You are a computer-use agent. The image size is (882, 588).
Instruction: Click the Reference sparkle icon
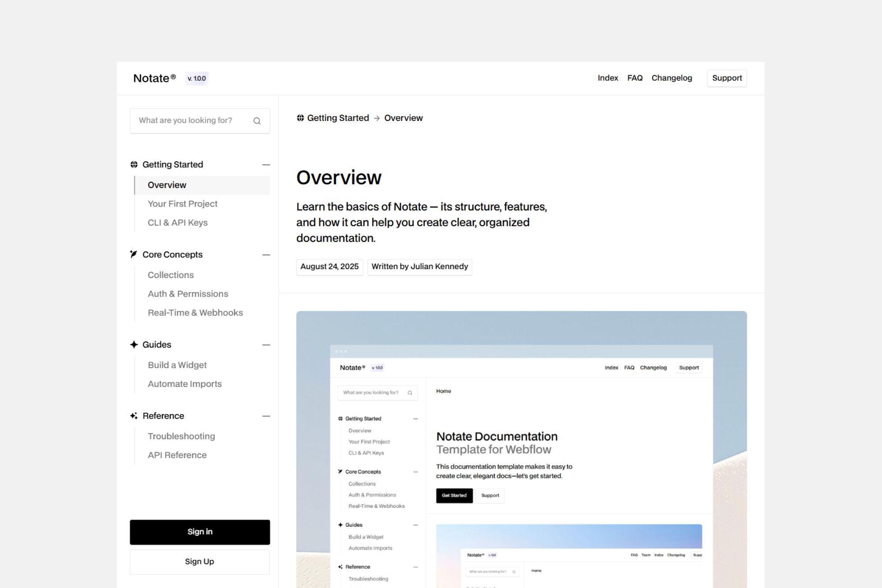[x=134, y=416]
